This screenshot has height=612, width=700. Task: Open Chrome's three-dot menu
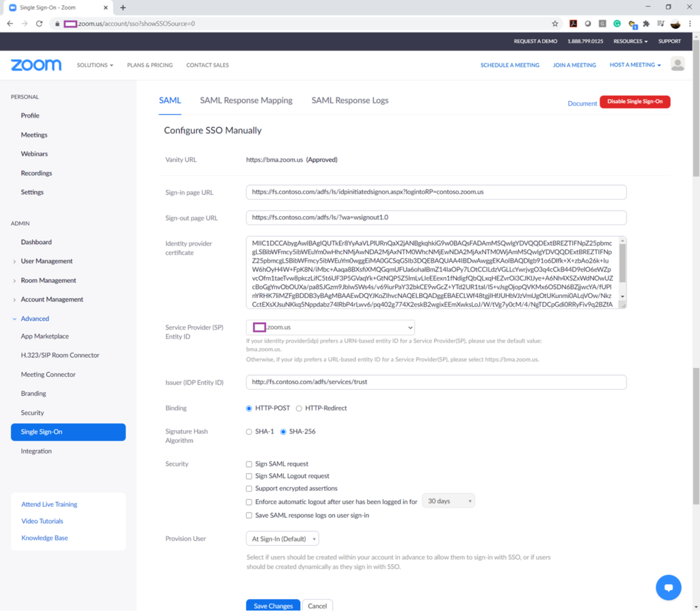690,24
